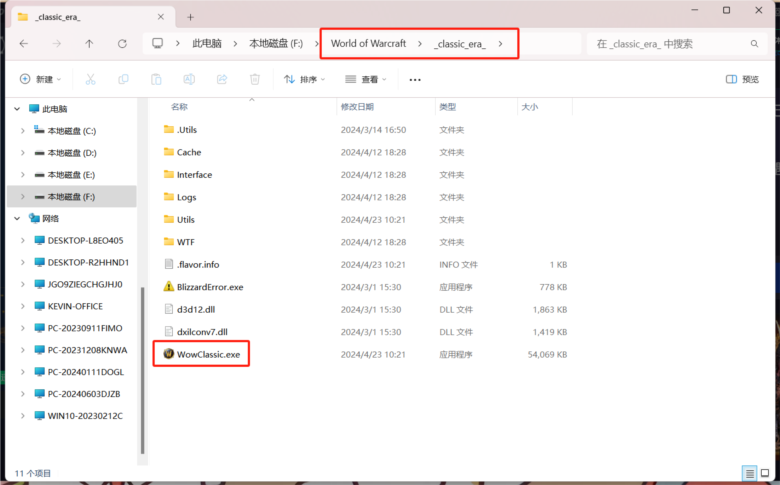
Task: Expand DESKTOP-L8EO405 network node
Action: pyautogui.click(x=22, y=240)
